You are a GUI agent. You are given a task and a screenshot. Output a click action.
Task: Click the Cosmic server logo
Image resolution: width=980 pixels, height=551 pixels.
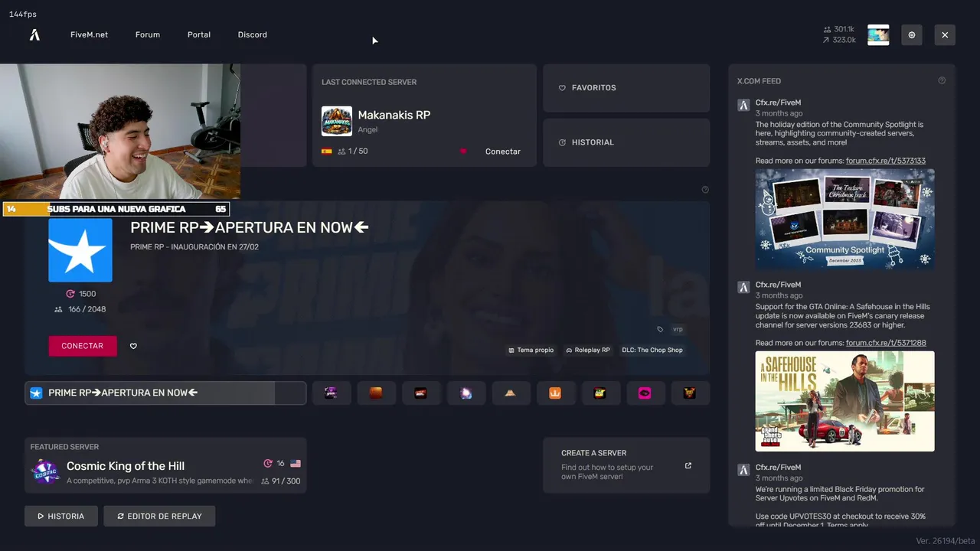[45, 472]
